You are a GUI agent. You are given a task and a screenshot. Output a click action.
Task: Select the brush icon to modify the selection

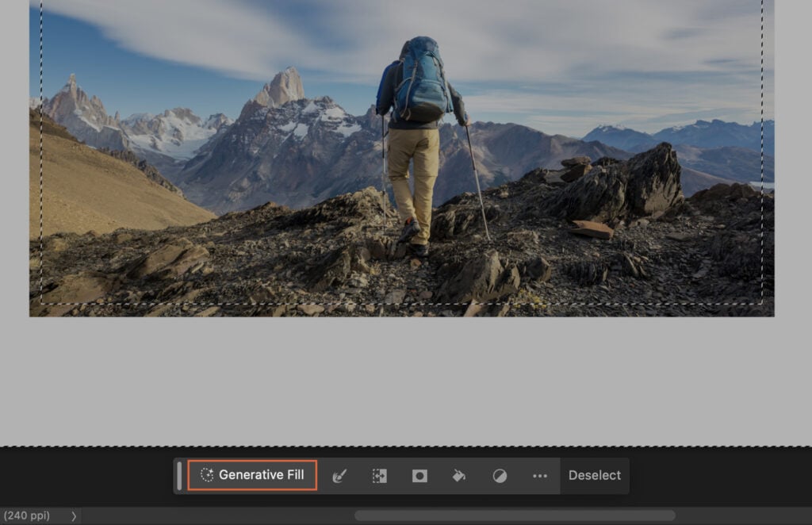[x=339, y=475]
